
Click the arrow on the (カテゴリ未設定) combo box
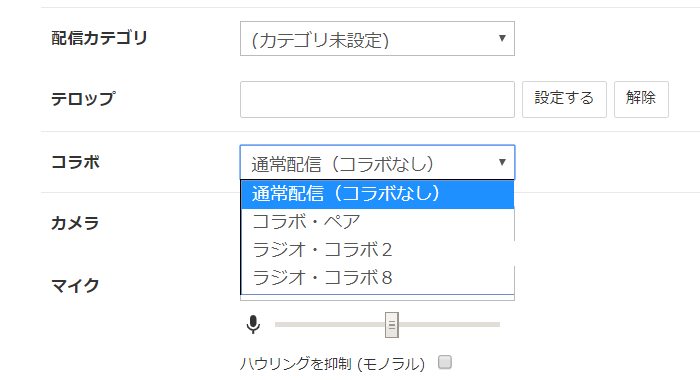pos(502,38)
